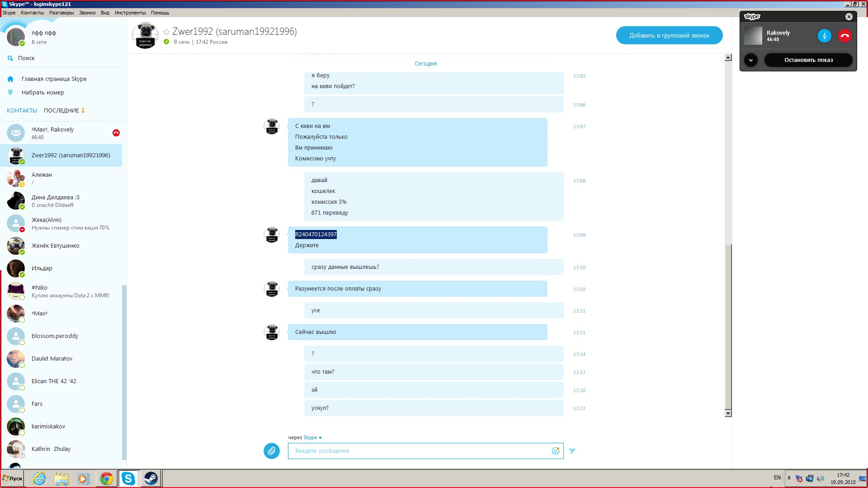Open clock showing 17:42 19.09.2015
The image size is (868, 488).
pyautogui.click(x=843, y=479)
